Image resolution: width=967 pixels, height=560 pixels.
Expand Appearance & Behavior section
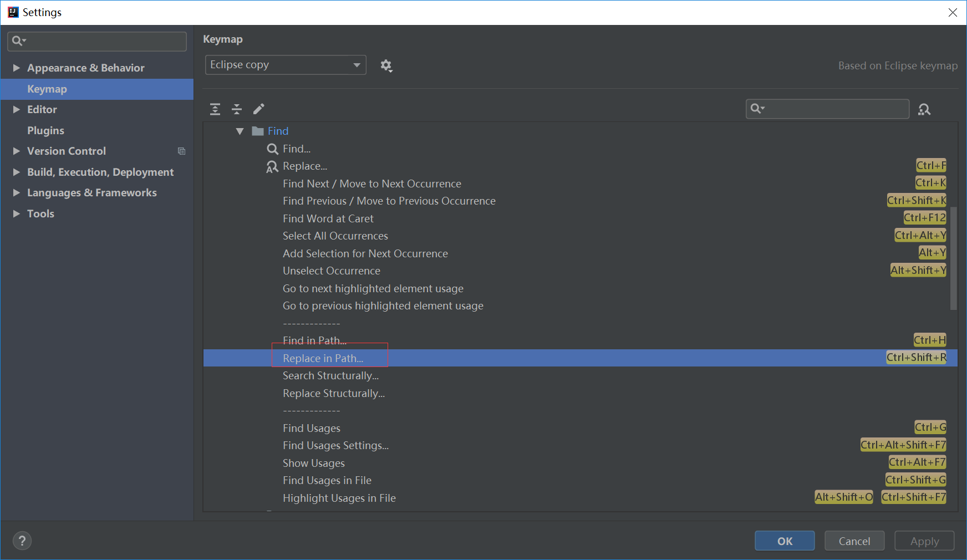(x=17, y=68)
